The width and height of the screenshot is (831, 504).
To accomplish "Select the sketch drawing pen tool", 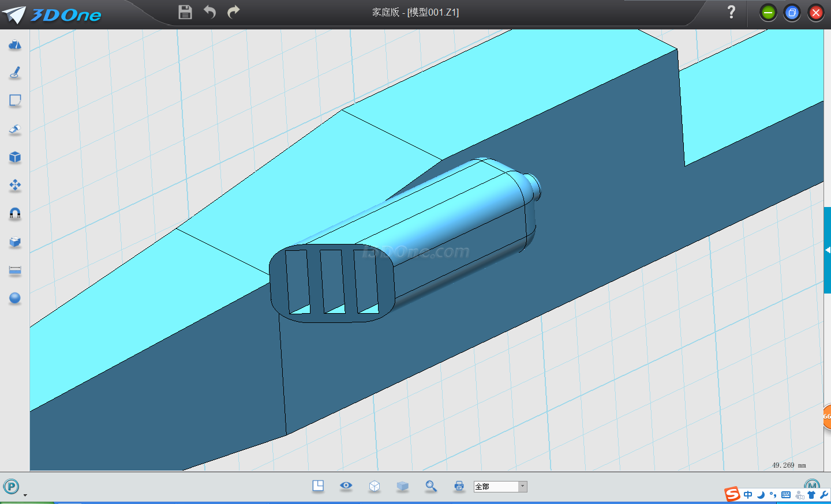I will (15, 73).
